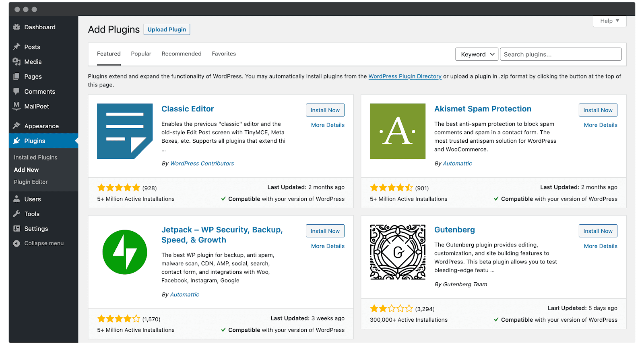Switch to the Favorites tab

pos(224,54)
